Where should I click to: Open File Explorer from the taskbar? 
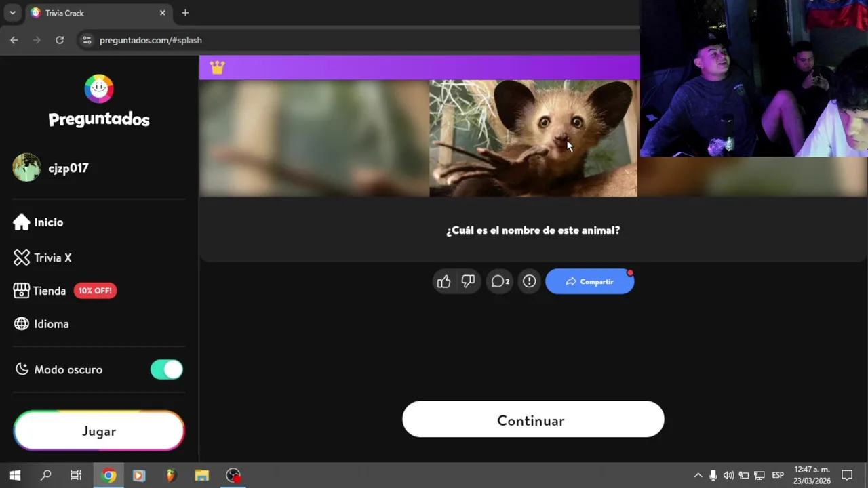201,475
